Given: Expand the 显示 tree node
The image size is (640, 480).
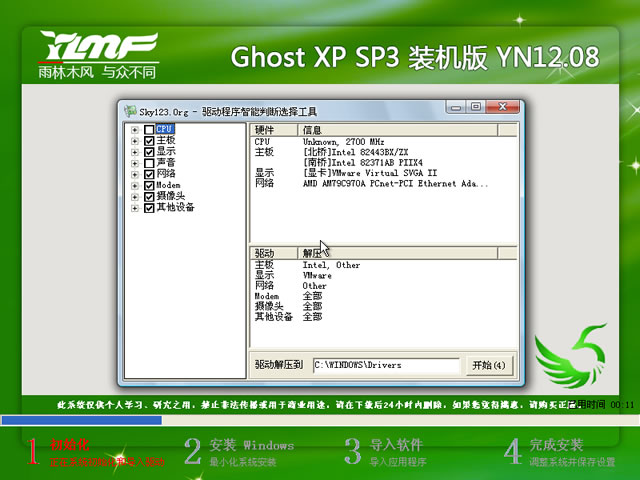Looking at the screenshot, I should tap(135, 152).
